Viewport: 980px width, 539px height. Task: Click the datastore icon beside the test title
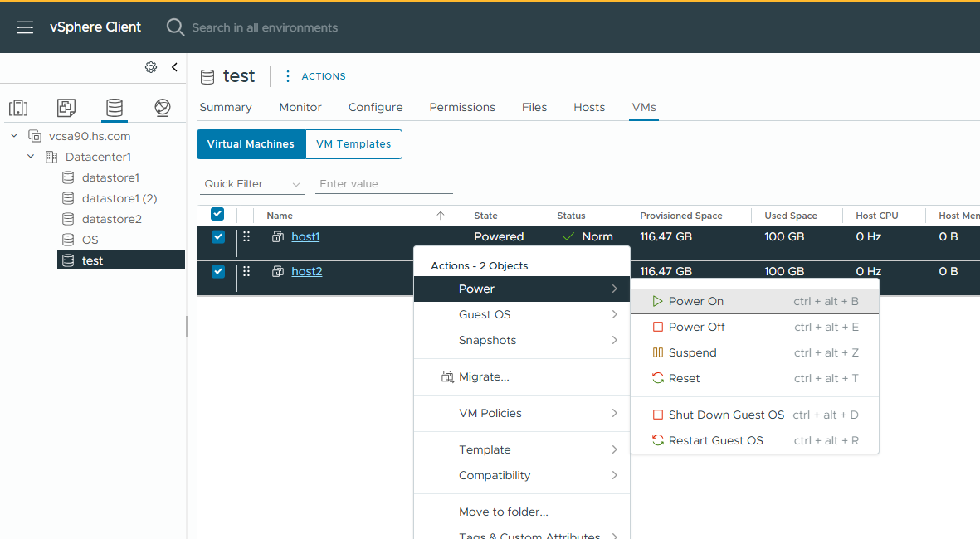pyautogui.click(x=207, y=77)
